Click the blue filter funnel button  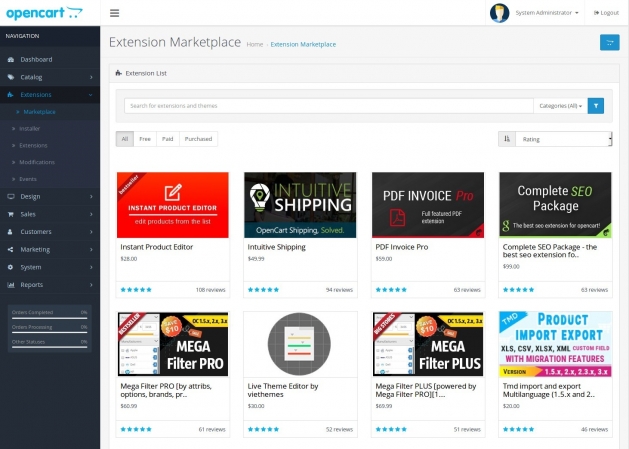tap(596, 106)
